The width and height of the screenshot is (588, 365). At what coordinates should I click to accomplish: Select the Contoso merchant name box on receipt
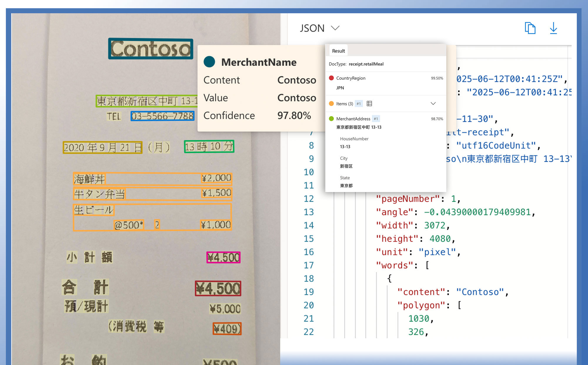[151, 49]
